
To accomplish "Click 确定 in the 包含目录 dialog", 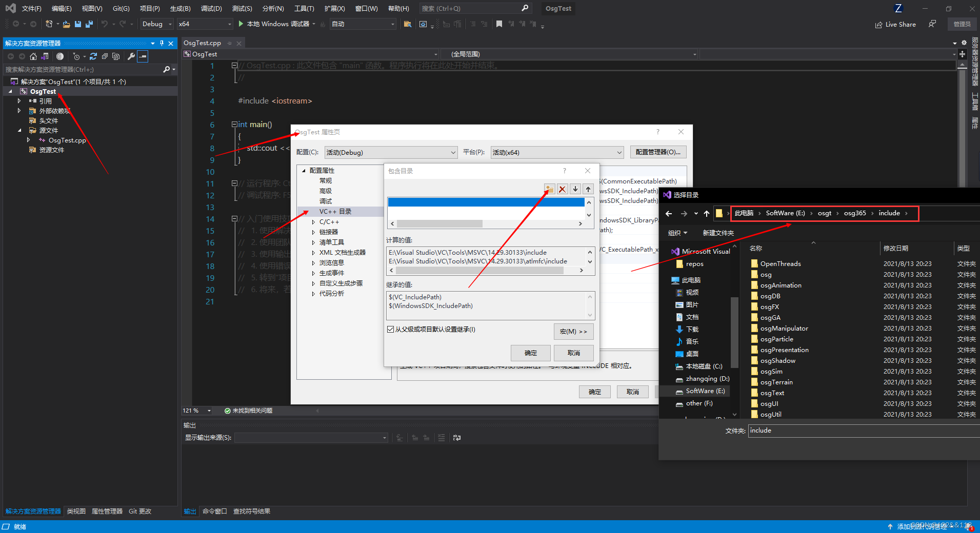I will [530, 353].
